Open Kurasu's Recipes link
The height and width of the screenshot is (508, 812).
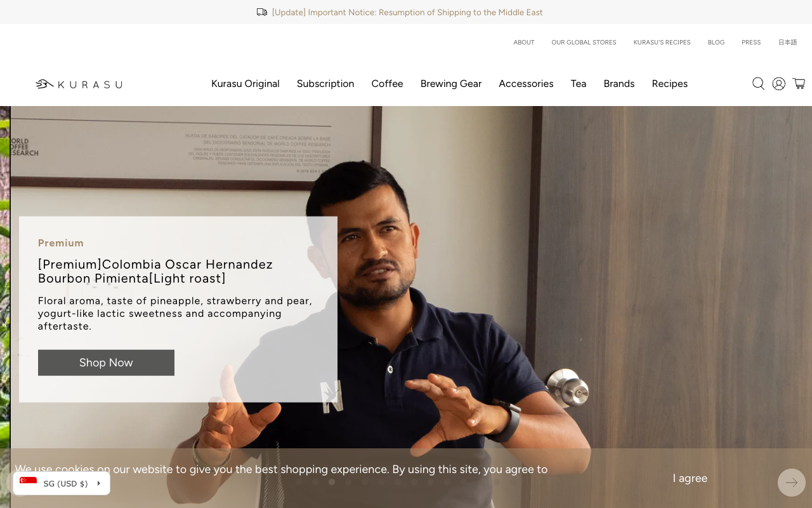(x=662, y=43)
